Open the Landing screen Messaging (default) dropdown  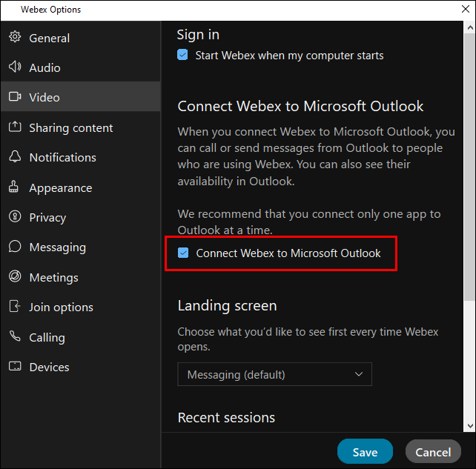(274, 374)
